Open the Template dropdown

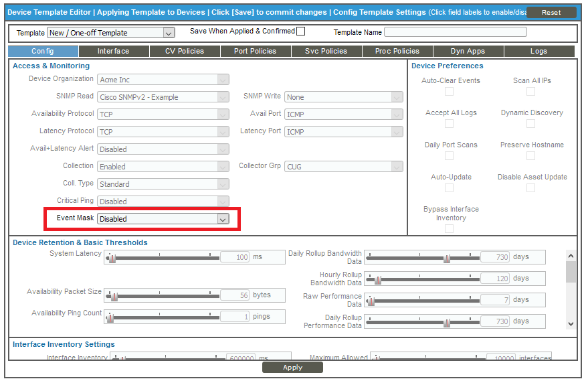pos(111,33)
